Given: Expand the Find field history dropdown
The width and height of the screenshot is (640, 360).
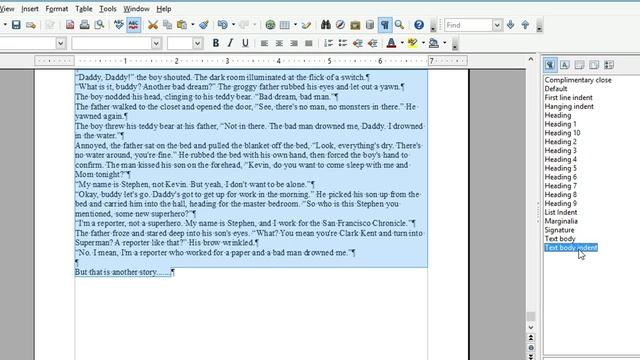Looking at the screenshot, I should 497,25.
